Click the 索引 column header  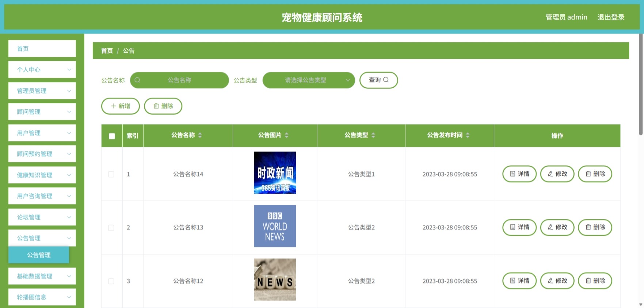coord(133,136)
